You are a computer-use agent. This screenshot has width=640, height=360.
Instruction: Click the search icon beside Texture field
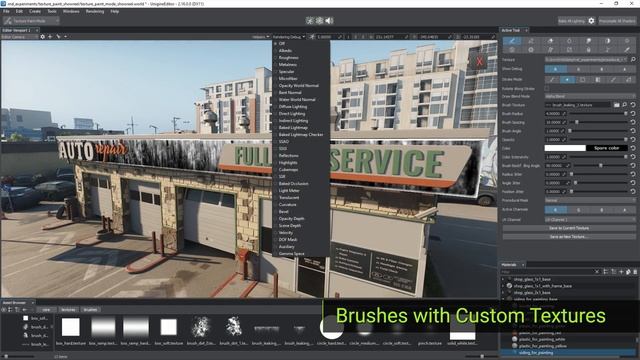coord(633,60)
